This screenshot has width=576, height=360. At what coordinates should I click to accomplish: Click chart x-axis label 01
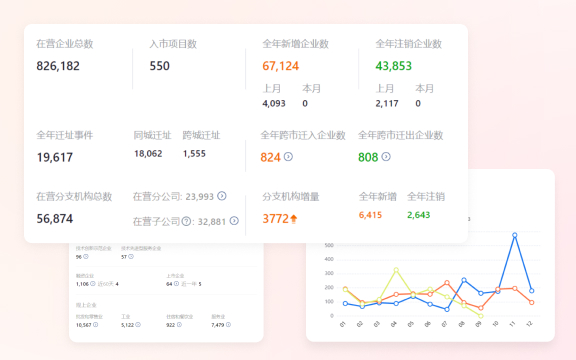(x=343, y=324)
